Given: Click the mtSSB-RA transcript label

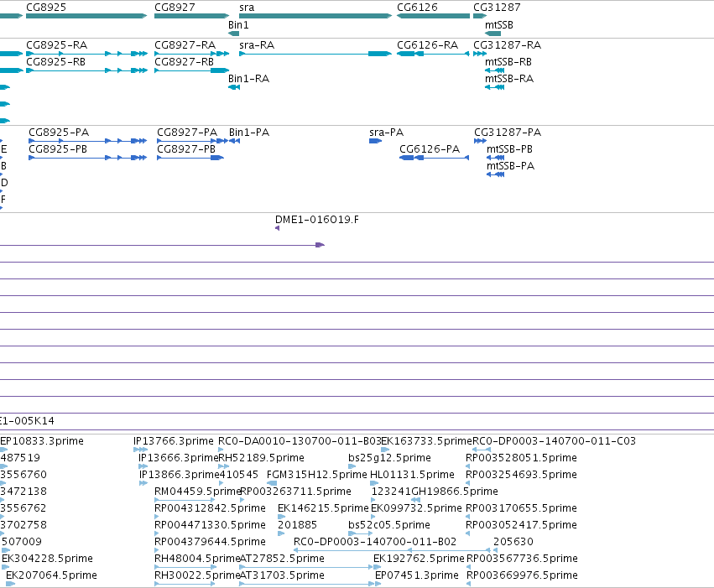Looking at the screenshot, I should [509, 79].
